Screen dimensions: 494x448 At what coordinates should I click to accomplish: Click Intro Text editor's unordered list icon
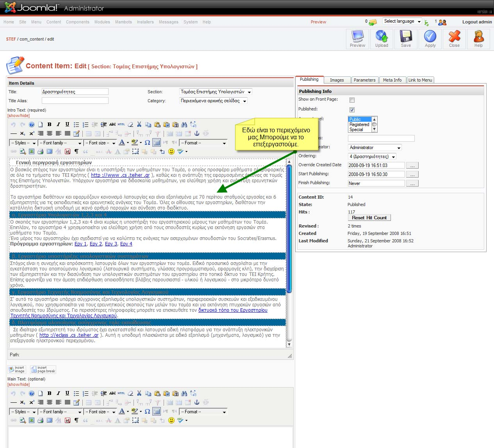pyautogui.click(x=76, y=124)
